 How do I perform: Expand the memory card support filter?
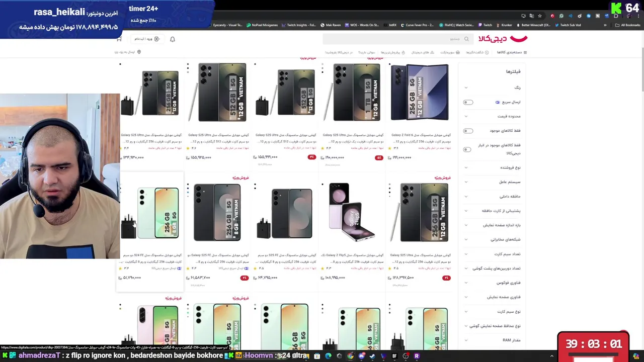[493, 211]
